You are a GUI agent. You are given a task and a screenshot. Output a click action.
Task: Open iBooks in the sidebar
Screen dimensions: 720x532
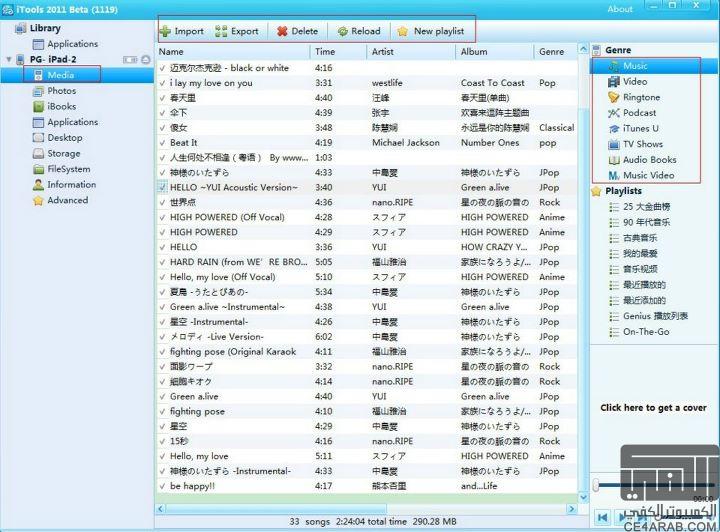click(55, 106)
